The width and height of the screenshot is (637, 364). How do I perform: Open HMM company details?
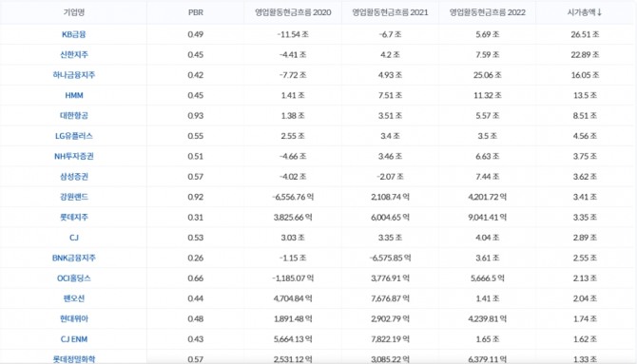[x=74, y=95]
